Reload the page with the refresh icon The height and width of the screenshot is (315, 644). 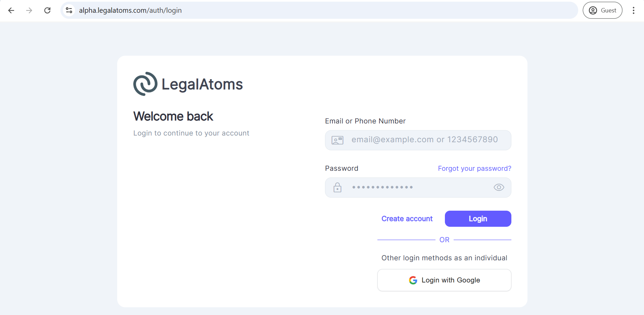(x=47, y=10)
